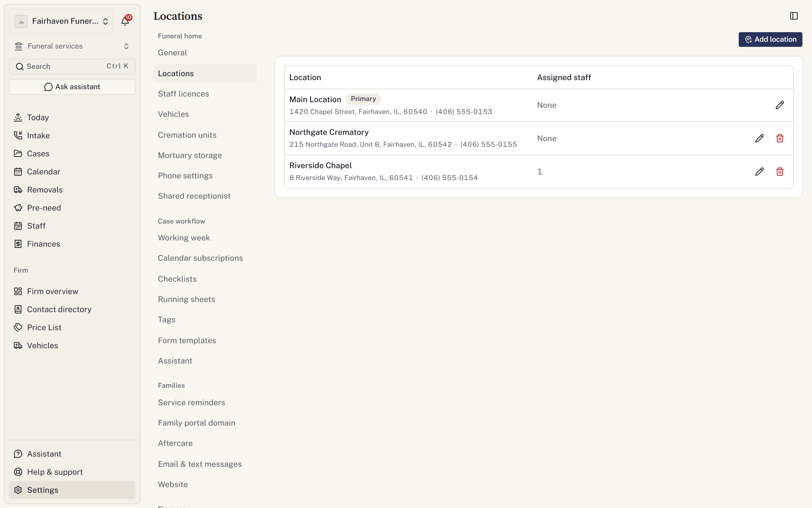Open Cremation units settings
The width and height of the screenshot is (812, 508).
[205, 135]
